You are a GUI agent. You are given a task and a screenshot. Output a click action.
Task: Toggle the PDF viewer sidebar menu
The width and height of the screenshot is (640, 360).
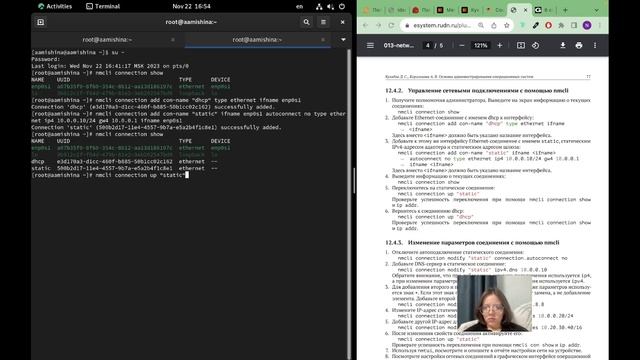(370, 45)
